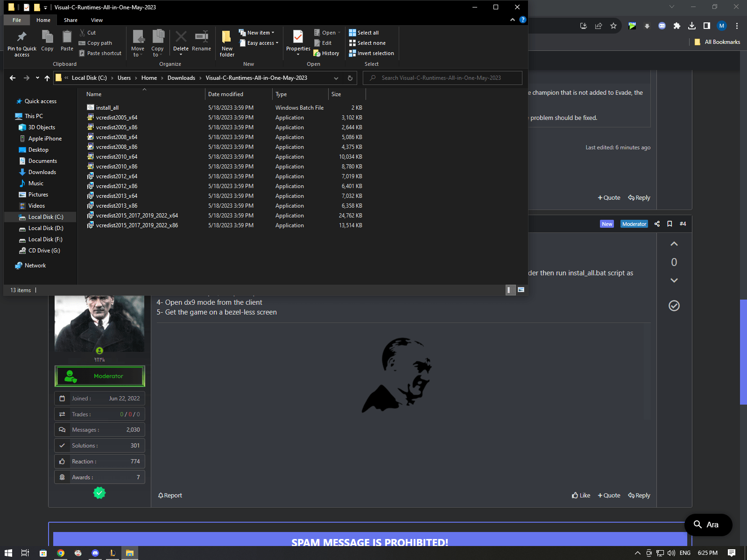Click the Delete ribbon icon
This screenshot has height=560, width=747.
click(x=181, y=41)
